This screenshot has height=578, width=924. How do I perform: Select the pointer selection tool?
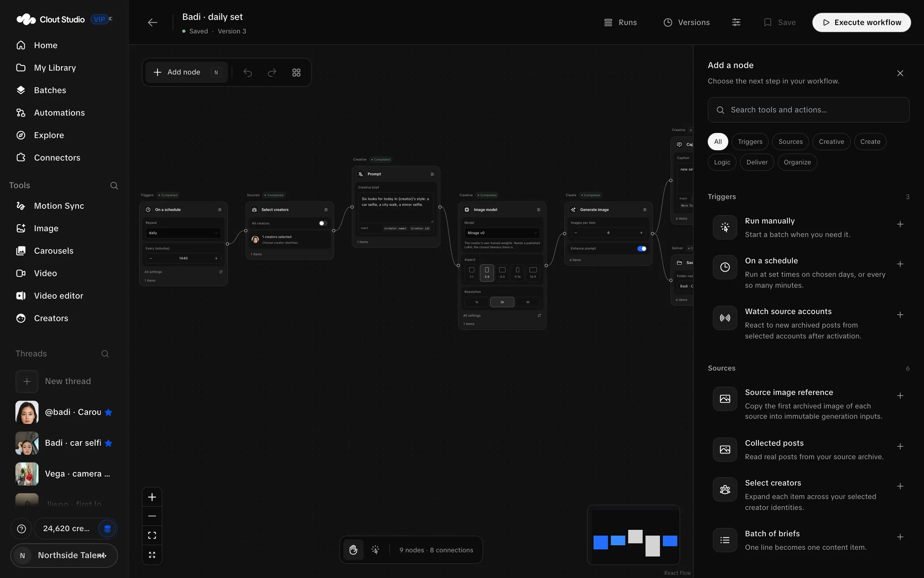(x=375, y=549)
